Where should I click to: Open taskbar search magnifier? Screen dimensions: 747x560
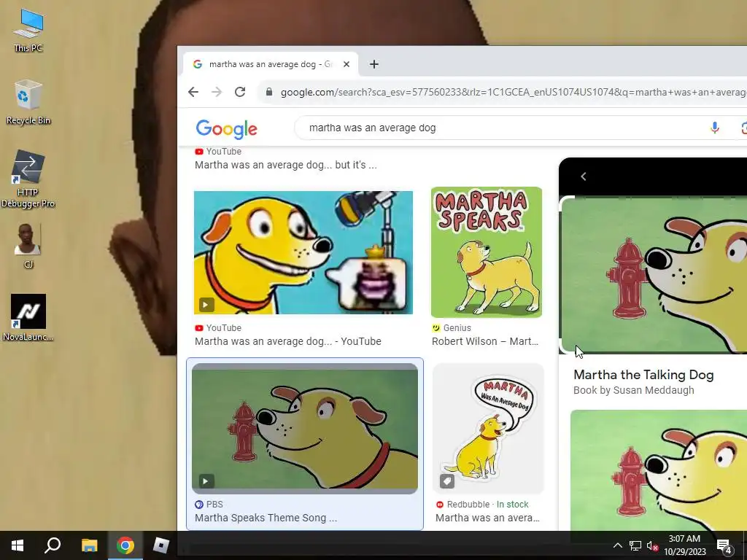pos(53,545)
